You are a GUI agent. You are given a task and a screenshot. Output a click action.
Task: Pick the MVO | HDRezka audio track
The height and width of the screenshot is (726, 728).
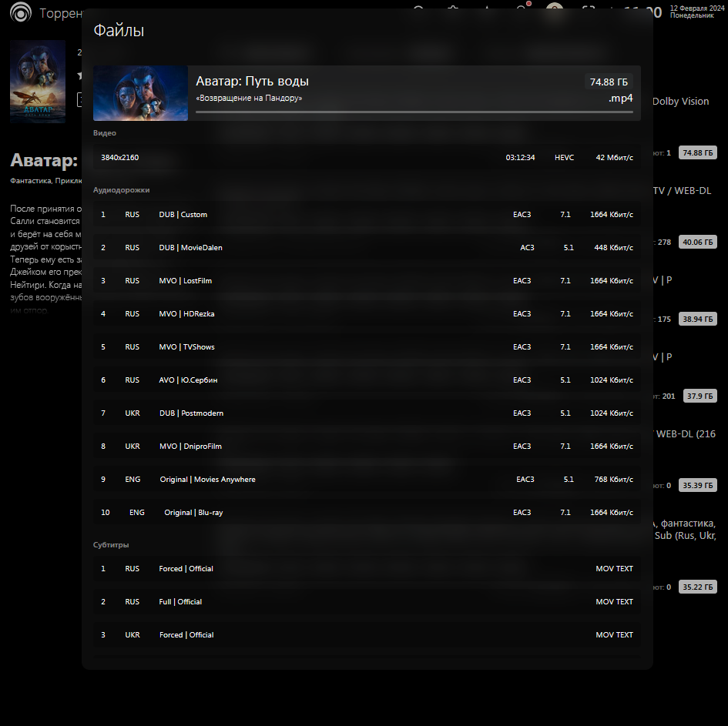(367, 313)
